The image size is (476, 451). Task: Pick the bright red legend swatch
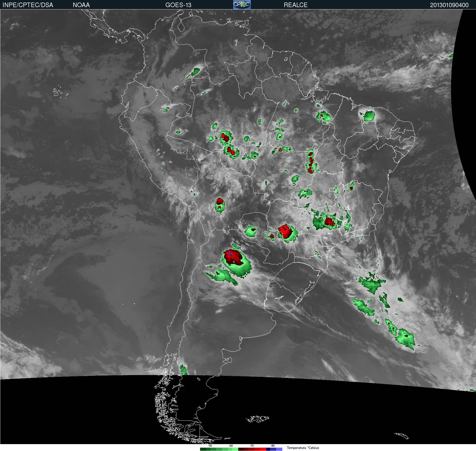coord(263,449)
